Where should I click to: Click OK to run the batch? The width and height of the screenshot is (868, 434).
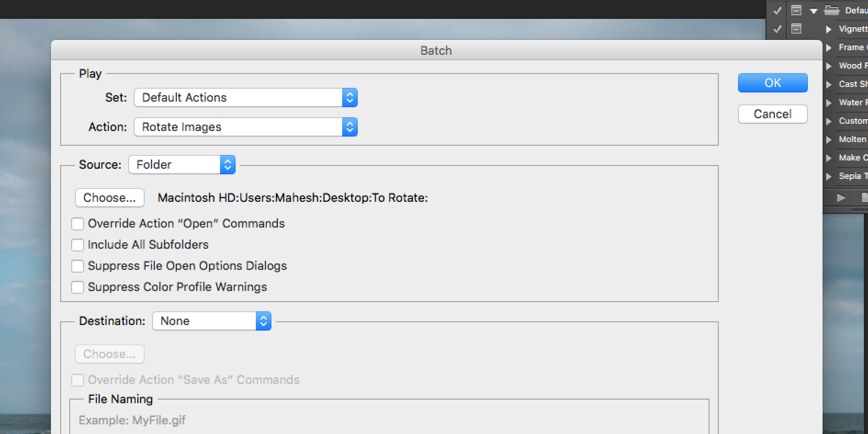(772, 83)
